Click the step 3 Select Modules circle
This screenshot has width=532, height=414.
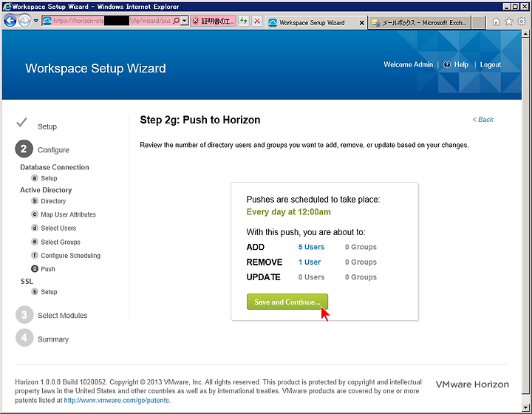pyautogui.click(x=24, y=315)
